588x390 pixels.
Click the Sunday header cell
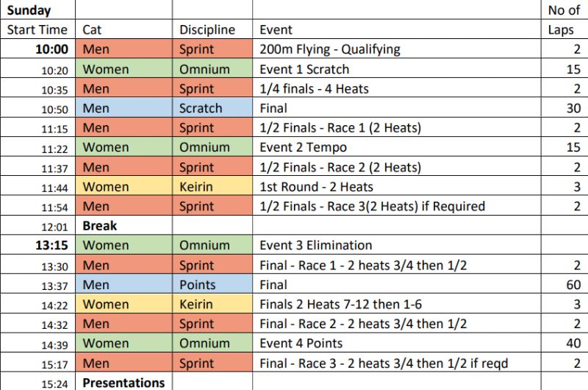(x=38, y=10)
